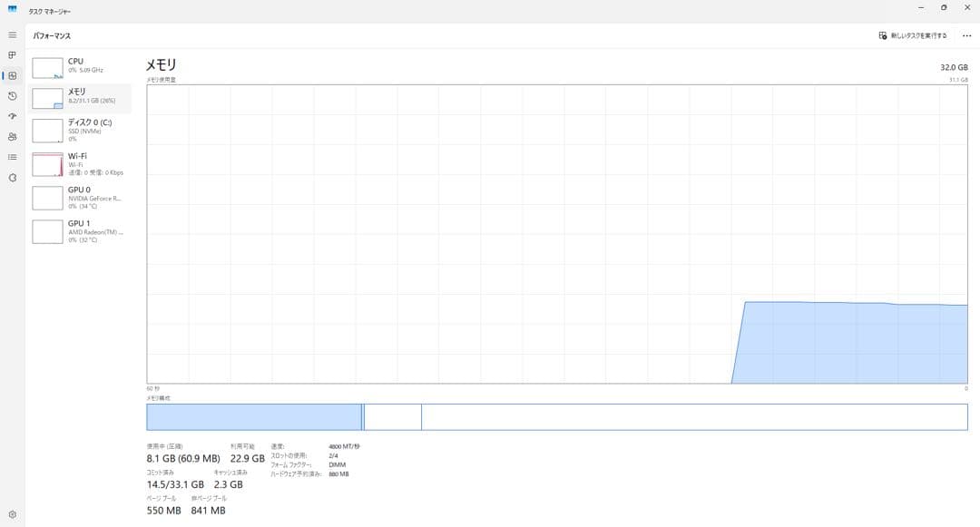Open the Details list icon
Screen dimensions: 980x527
[x=12, y=157]
